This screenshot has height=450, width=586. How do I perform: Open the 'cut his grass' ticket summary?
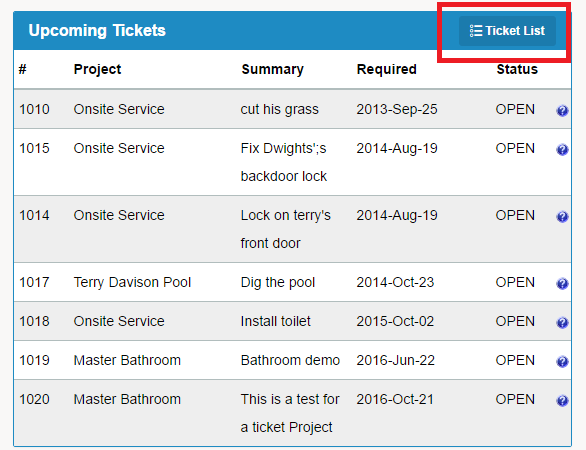click(280, 109)
